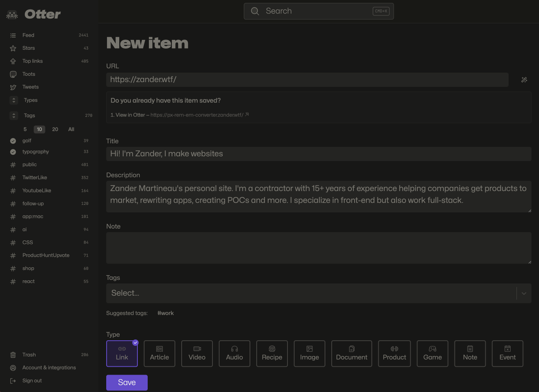539x392 pixels.
Task: Expand the Types section
Action: click(x=14, y=100)
